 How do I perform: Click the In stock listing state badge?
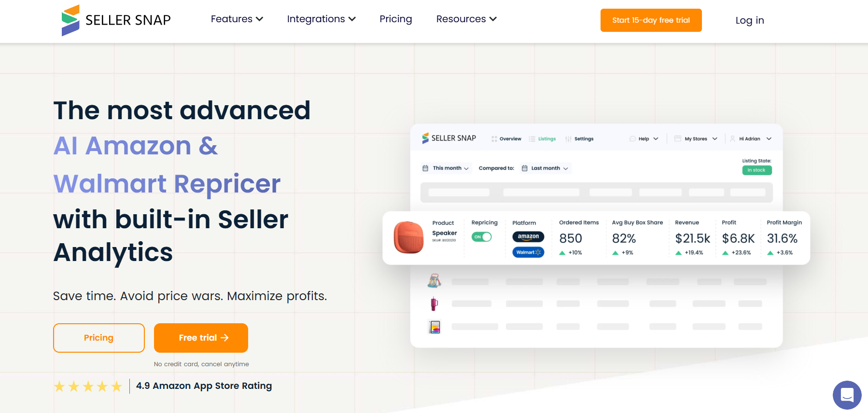(756, 170)
